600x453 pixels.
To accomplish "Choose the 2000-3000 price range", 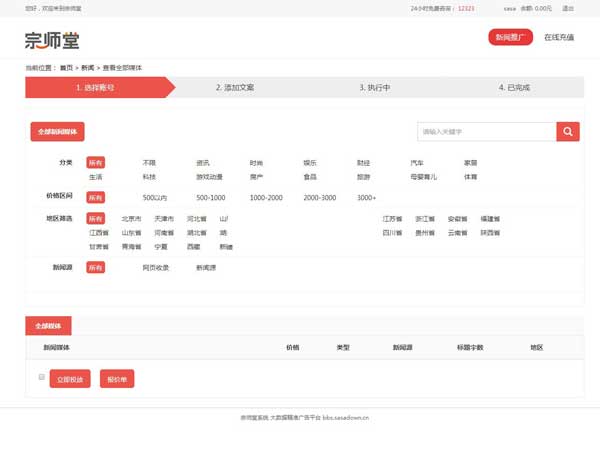I will click(x=320, y=197).
